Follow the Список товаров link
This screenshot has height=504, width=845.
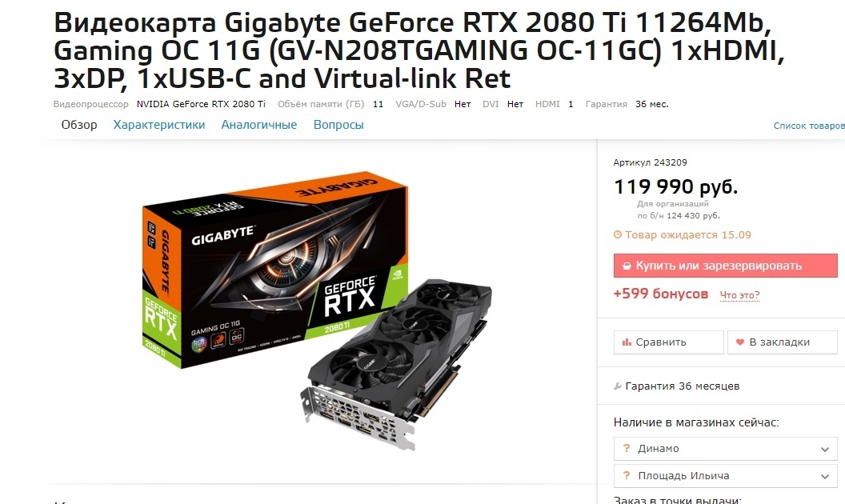(809, 126)
